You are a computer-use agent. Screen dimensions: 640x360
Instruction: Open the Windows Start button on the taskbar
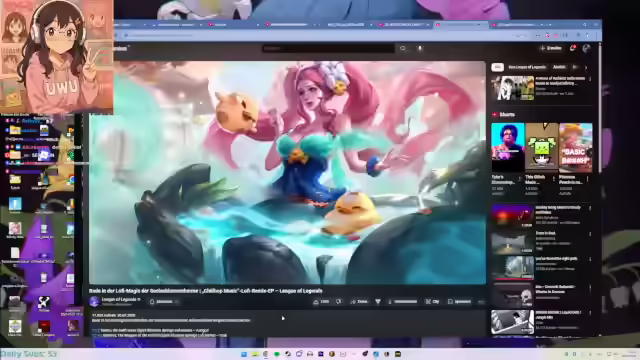point(244,354)
